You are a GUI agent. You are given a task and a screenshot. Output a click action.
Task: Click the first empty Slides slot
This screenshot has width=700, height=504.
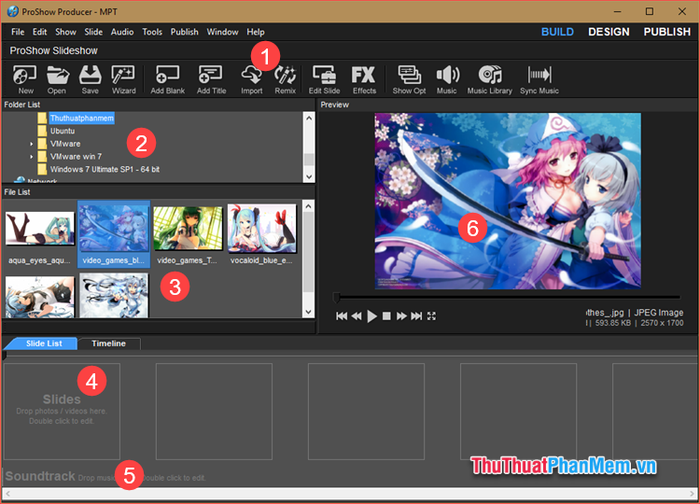[62, 411]
